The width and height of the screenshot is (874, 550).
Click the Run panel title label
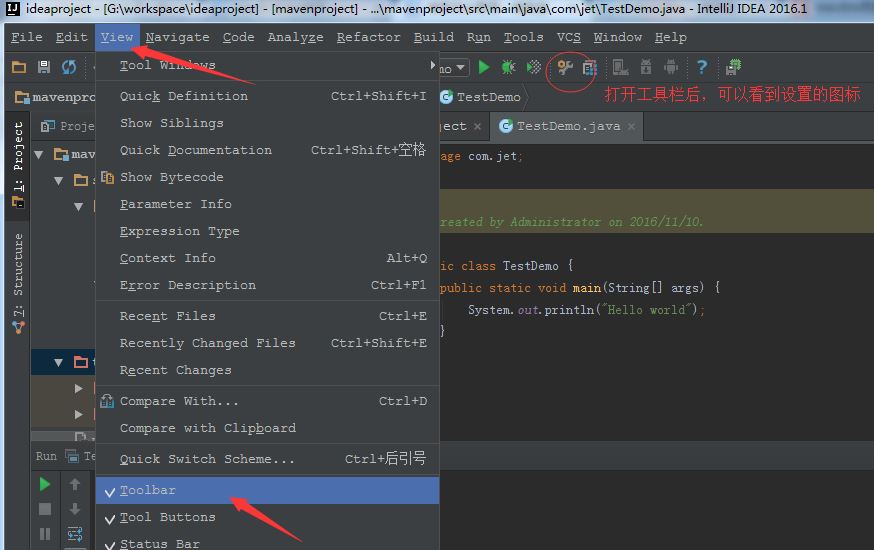pyautogui.click(x=46, y=456)
